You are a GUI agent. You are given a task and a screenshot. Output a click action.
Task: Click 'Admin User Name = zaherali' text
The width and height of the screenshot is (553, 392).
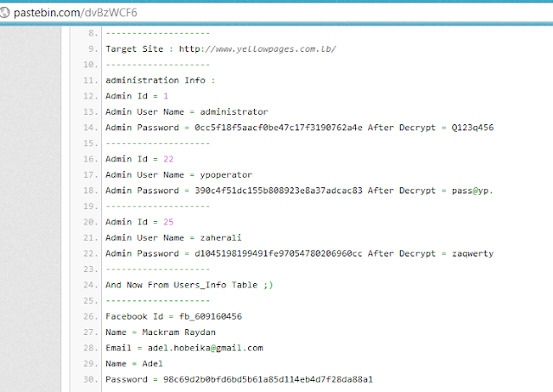point(174,238)
